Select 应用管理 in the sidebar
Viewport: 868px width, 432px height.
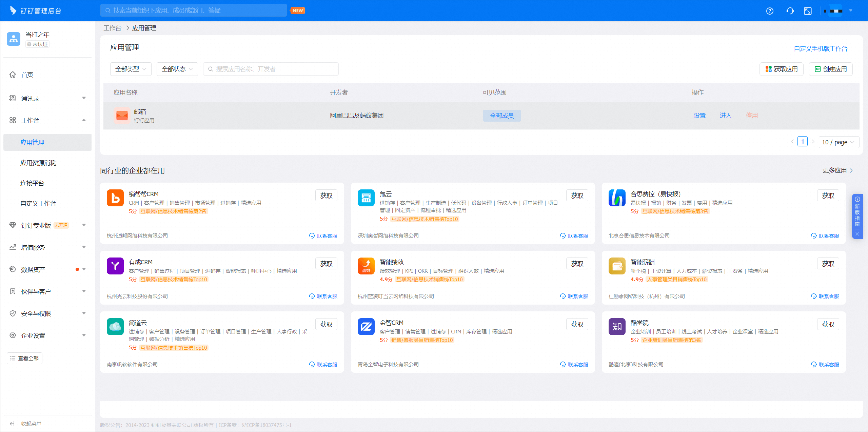tap(47, 142)
